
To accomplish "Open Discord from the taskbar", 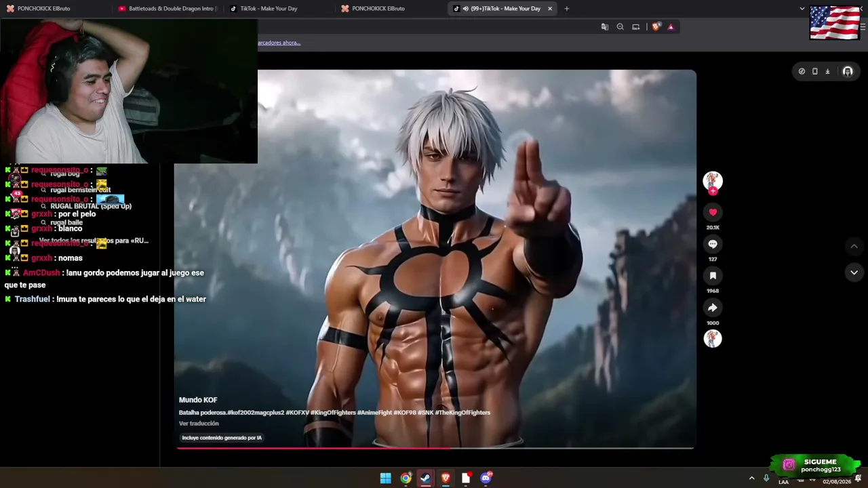I will point(486,479).
